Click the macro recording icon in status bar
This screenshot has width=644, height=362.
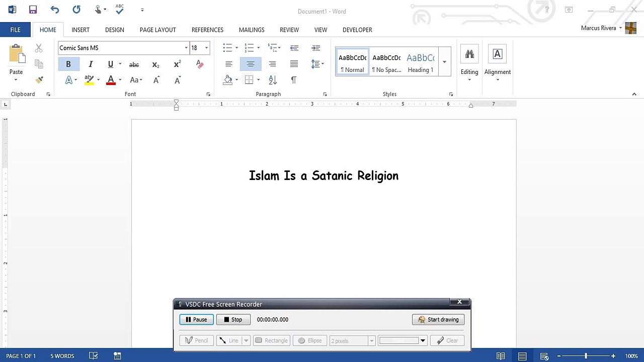tap(117, 356)
